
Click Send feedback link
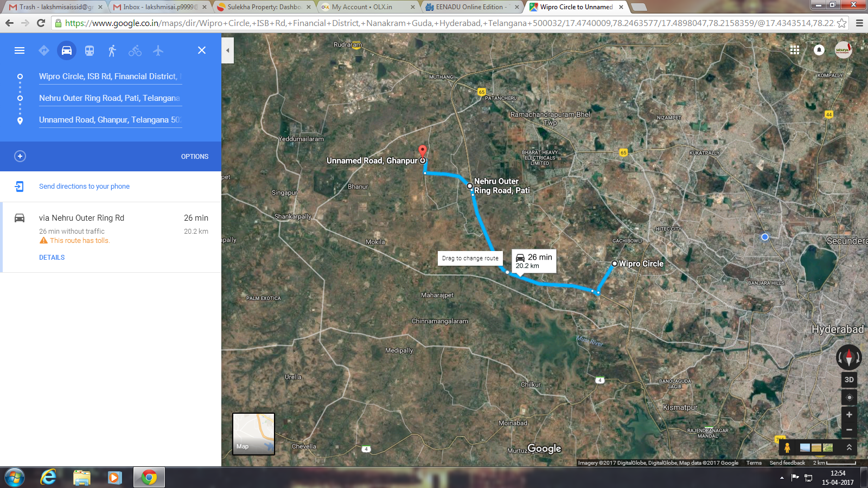[787, 463]
